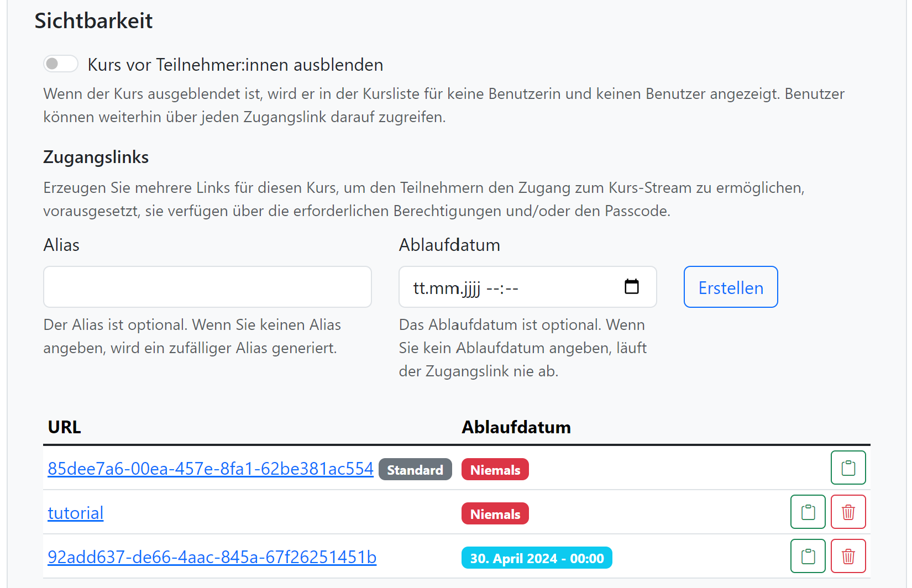Open the tutorial access link

(76, 513)
